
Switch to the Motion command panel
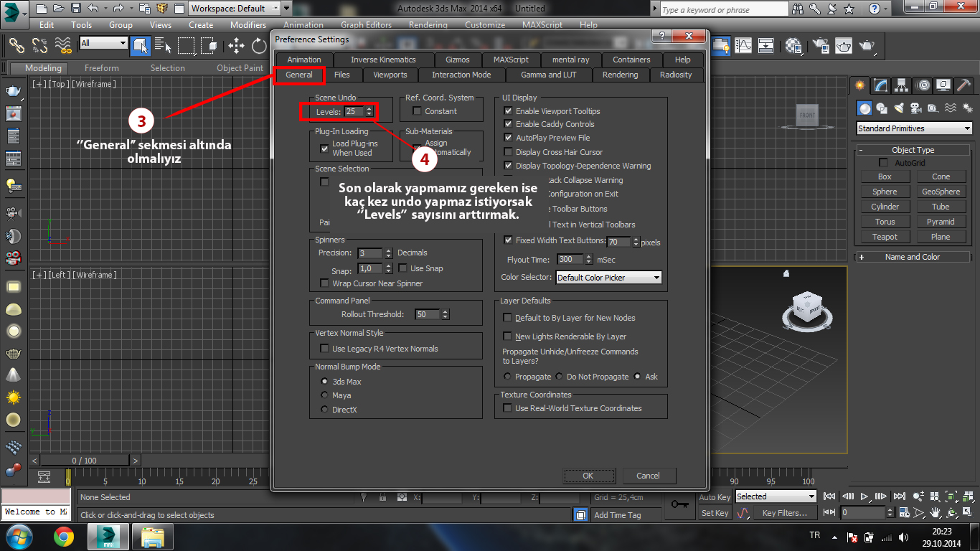pos(923,85)
